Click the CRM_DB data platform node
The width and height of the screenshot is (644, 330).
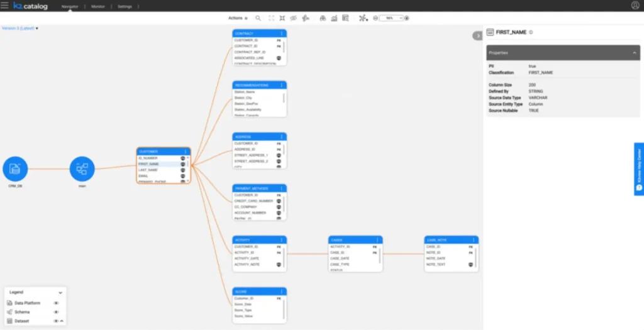tap(15, 169)
